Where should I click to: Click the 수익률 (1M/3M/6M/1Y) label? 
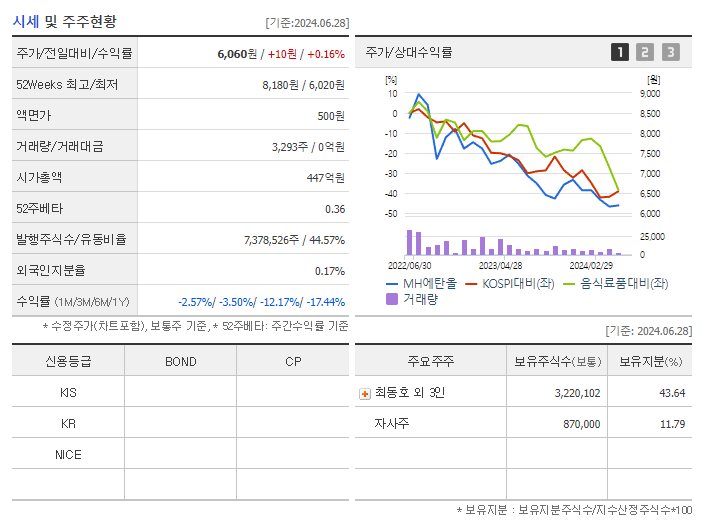point(73,302)
